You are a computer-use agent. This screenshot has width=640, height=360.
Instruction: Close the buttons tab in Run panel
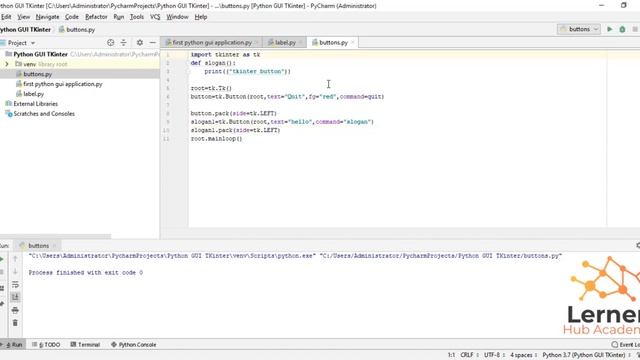[x=54, y=246]
